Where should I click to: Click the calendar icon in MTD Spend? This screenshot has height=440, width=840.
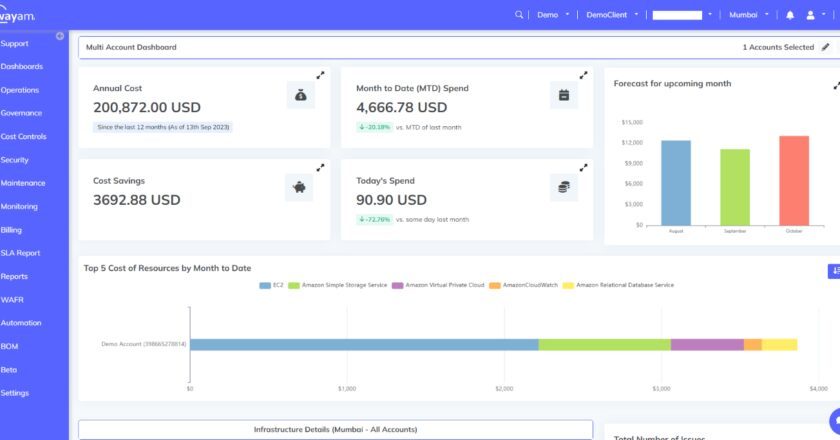click(x=564, y=95)
